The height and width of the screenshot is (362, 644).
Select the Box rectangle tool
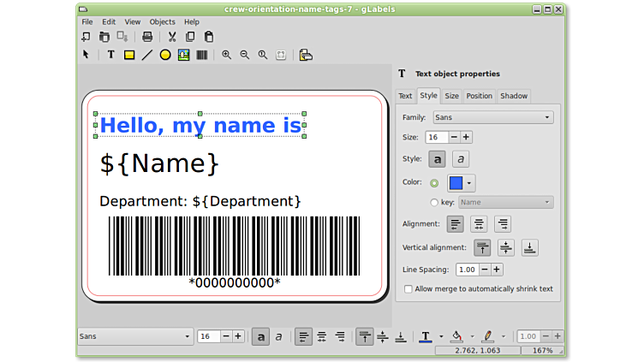(x=129, y=55)
